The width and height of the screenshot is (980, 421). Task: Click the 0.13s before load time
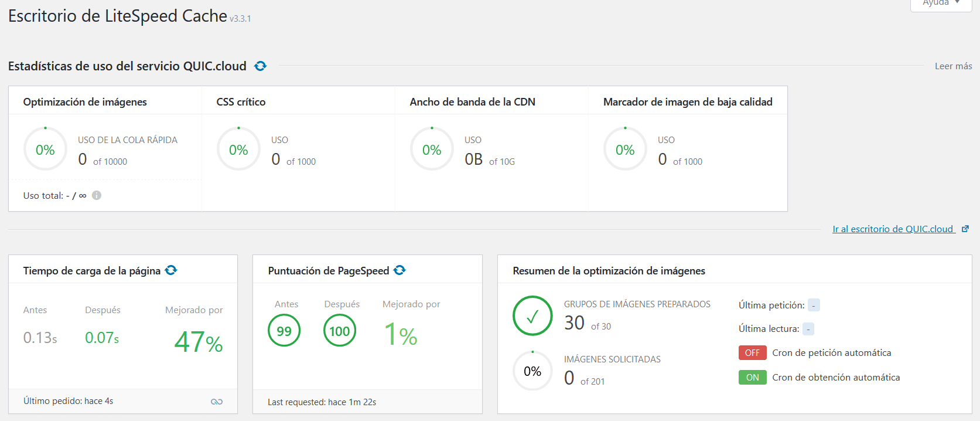coord(40,338)
